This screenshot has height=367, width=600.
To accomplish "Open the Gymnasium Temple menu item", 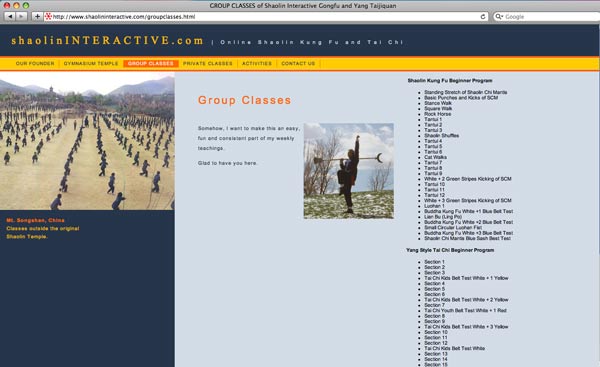I will click(x=91, y=64).
